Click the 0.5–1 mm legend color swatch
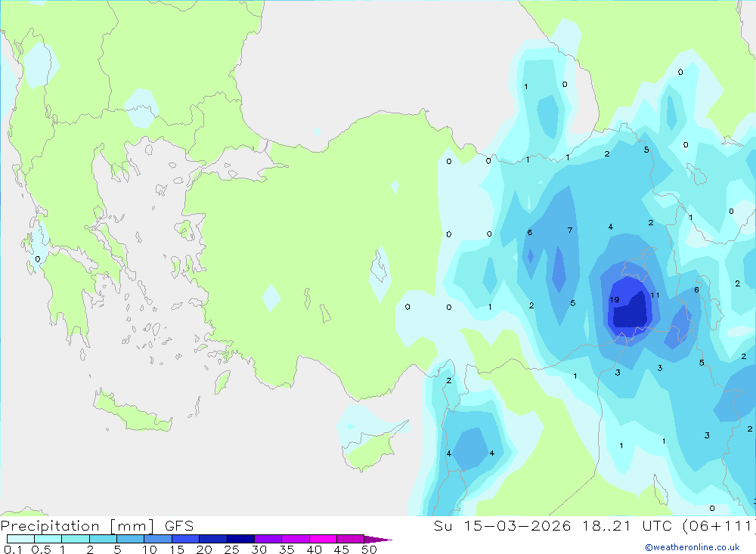This screenshot has width=756, height=554. click(x=48, y=539)
